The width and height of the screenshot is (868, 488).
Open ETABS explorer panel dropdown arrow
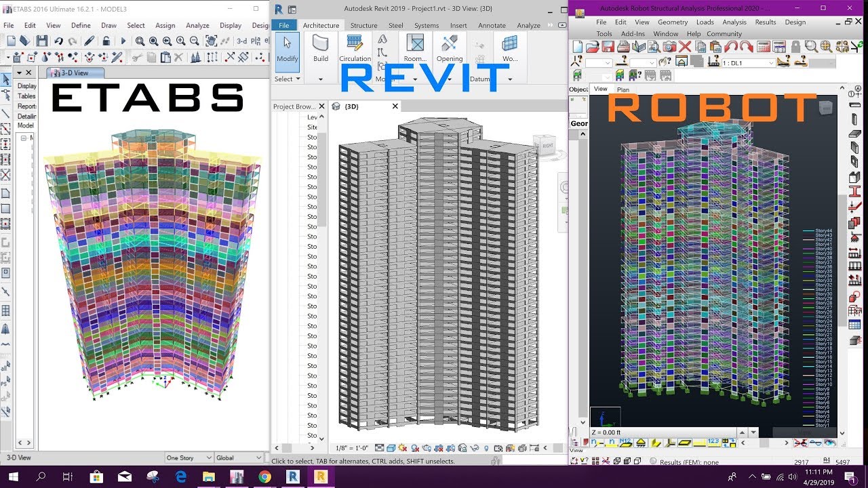pos(18,73)
